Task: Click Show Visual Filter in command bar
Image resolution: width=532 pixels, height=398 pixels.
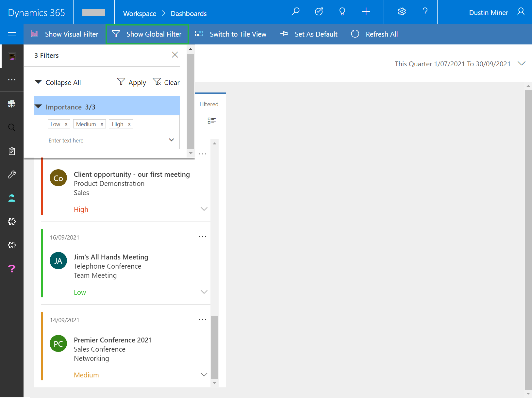Action: tap(65, 34)
